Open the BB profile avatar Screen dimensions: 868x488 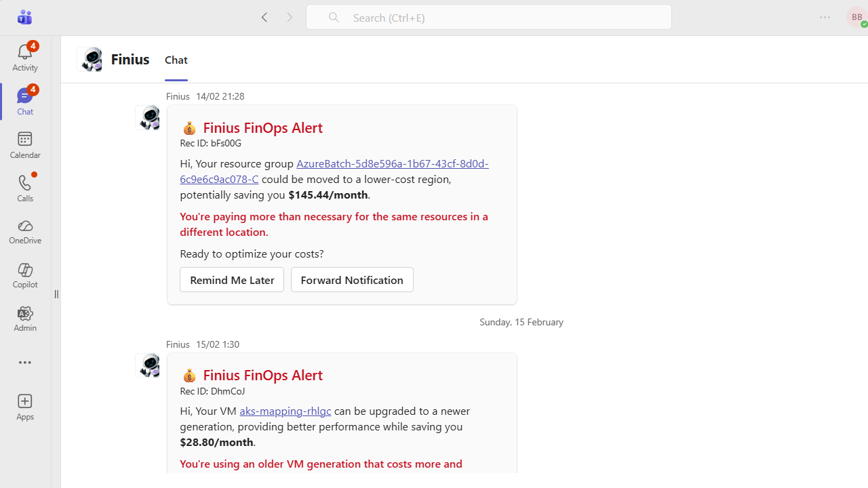click(x=856, y=17)
